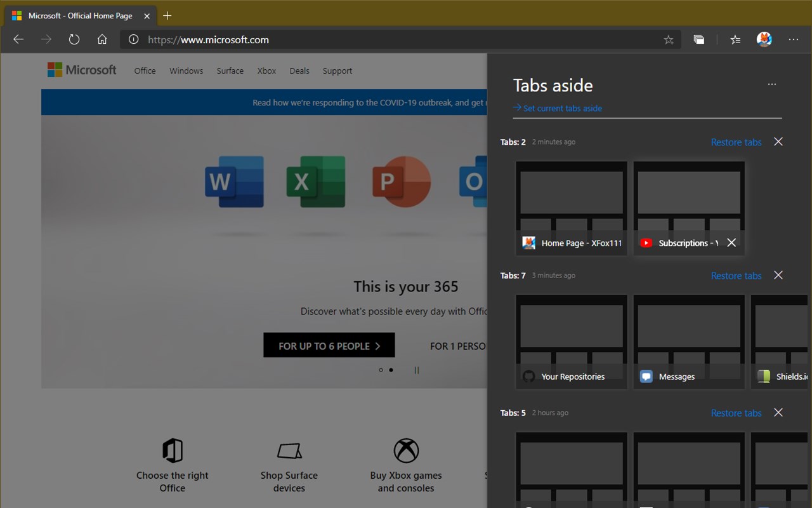Open Tabs aside panel more options
Screen dimensions: 812x508
click(772, 84)
